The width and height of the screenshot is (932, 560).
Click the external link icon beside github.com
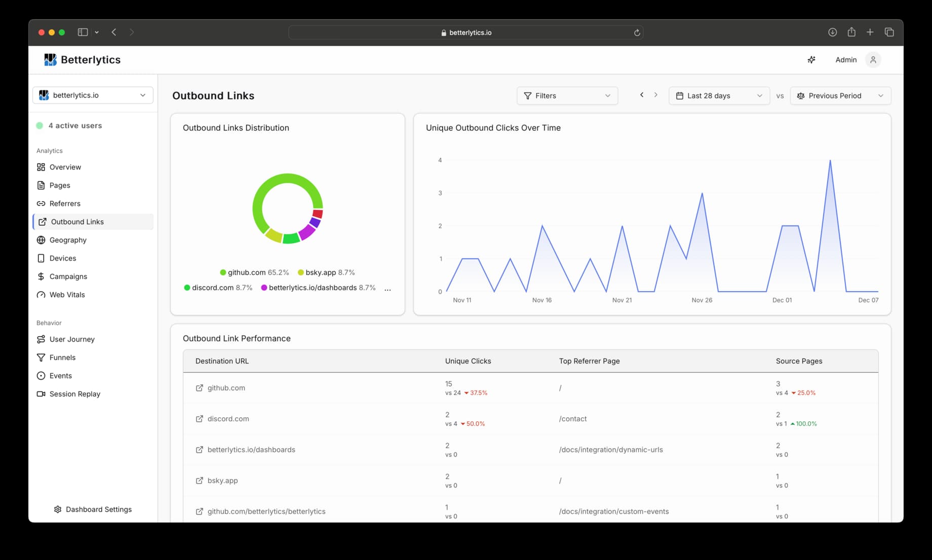tap(199, 388)
